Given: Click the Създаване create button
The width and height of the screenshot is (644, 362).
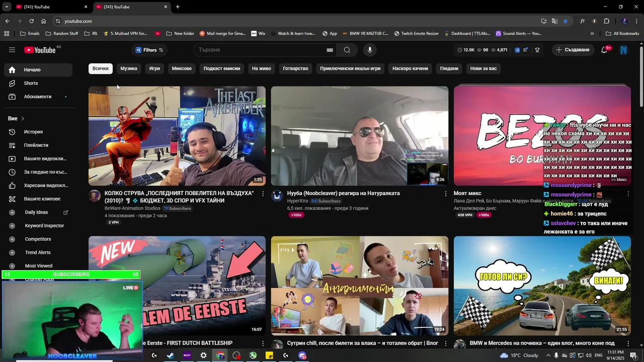Looking at the screenshot, I should 573,50.
